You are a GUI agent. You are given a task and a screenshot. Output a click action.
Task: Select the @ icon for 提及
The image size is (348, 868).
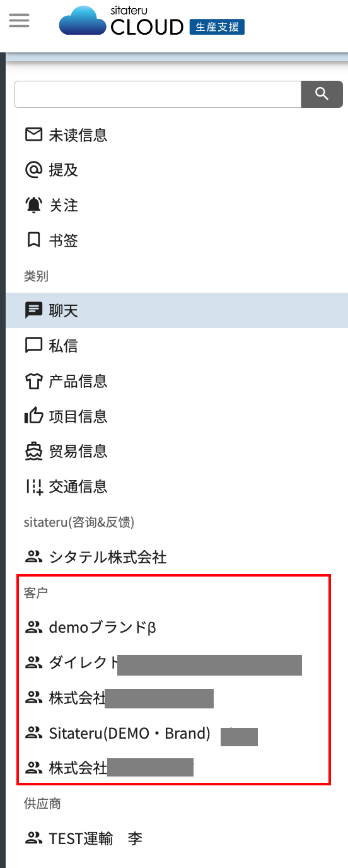pyautogui.click(x=33, y=170)
